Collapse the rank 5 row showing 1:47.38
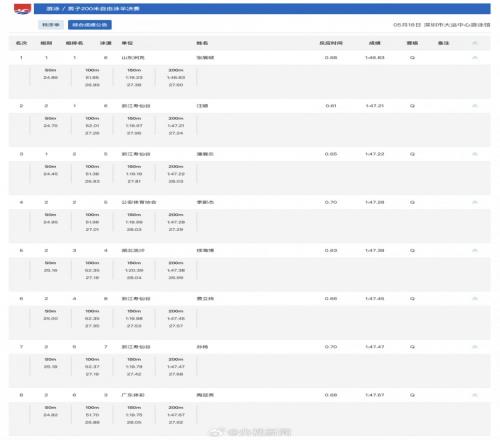 pos(475,250)
